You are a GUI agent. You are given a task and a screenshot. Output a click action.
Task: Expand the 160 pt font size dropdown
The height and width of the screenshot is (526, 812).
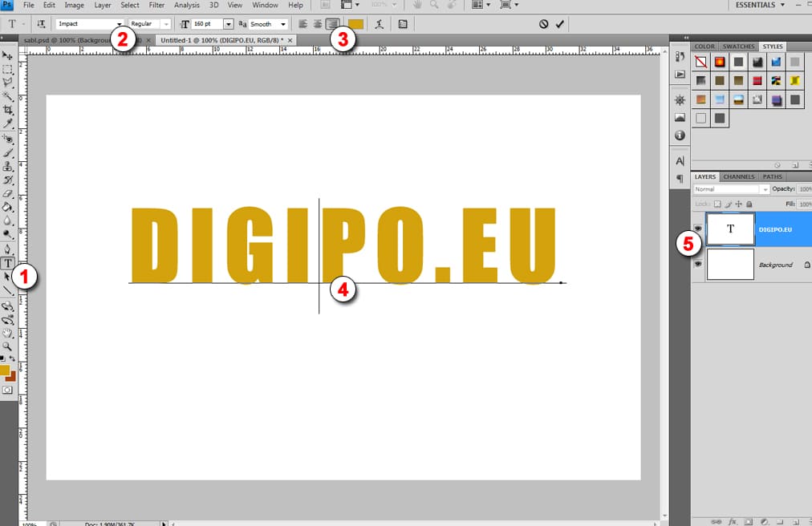(229, 24)
